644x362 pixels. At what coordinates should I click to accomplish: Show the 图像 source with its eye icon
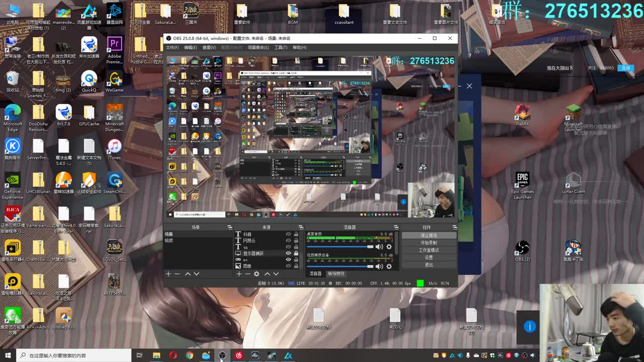click(x=288, y=266)
